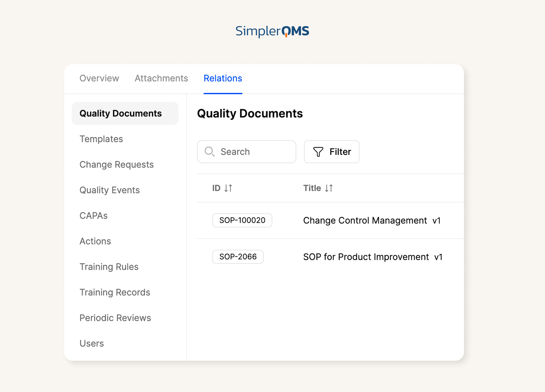This screenshot has height=392, width=545.
Task: Open the Attachments tab
Action: [161, 78]
